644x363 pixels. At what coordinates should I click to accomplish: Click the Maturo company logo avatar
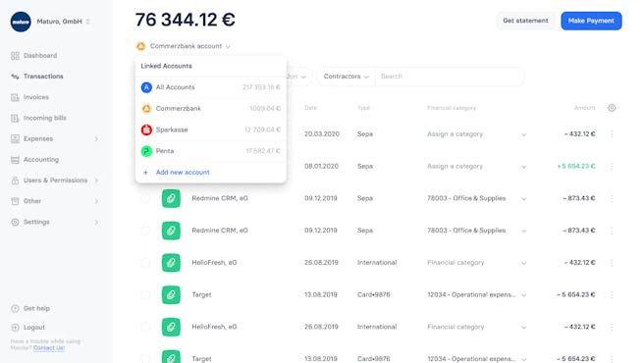pos(21,22)
